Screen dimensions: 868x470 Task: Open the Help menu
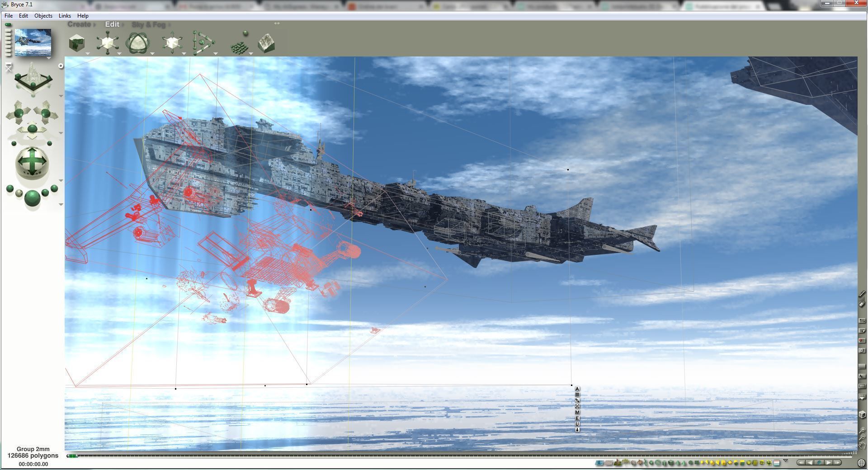point(83,15)
